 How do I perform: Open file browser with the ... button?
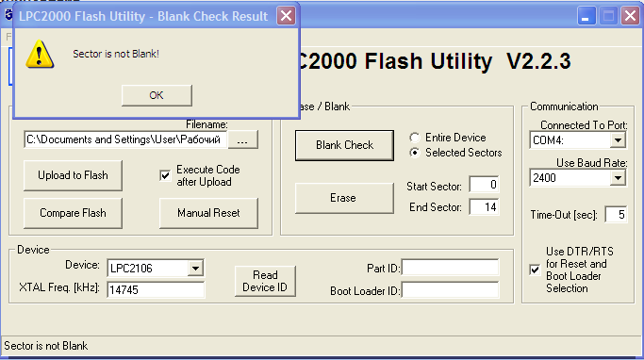point(242,140)
